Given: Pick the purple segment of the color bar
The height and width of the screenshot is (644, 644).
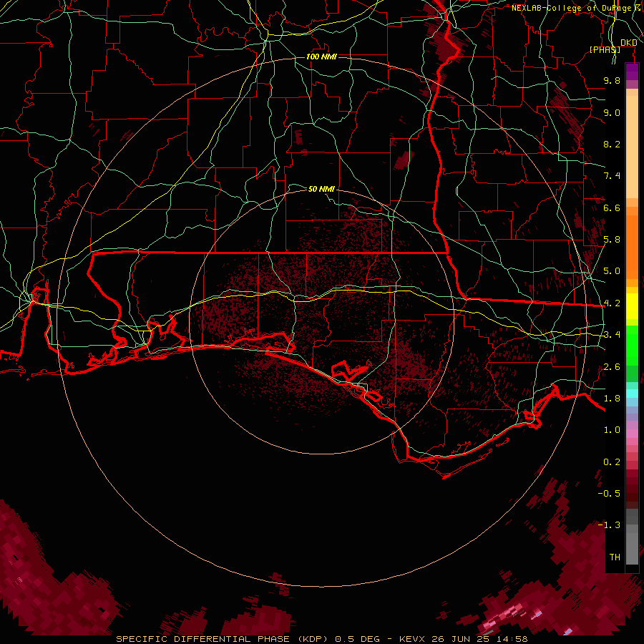Looking at the screenshot, I should click(632, 72).
